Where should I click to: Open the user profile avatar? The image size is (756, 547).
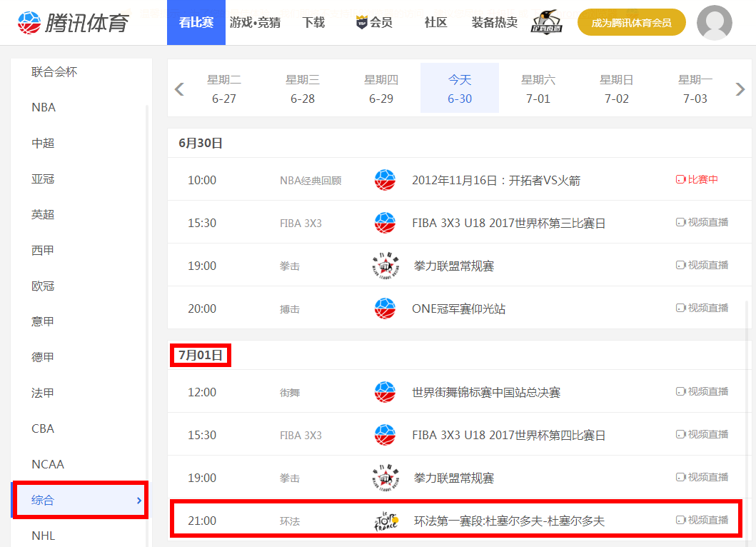[714, 23]
